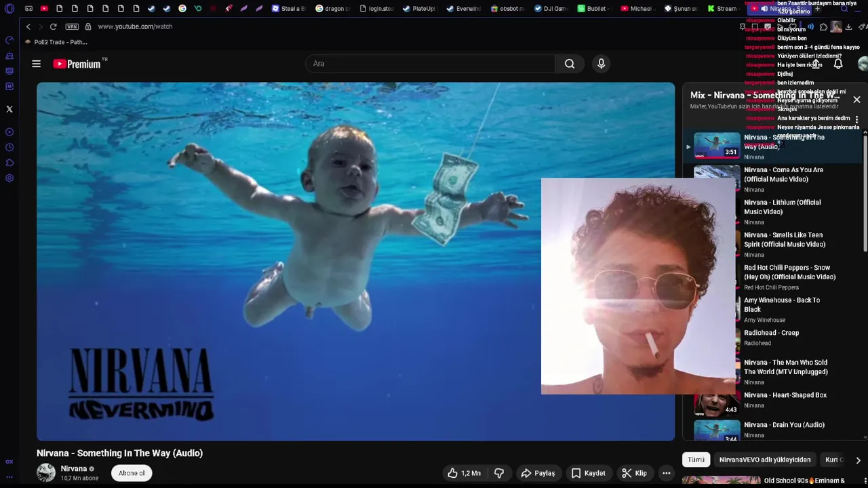Open a new tab with plus button
Image resolution: width=868 pixels, height=488 pixels.
817,9
